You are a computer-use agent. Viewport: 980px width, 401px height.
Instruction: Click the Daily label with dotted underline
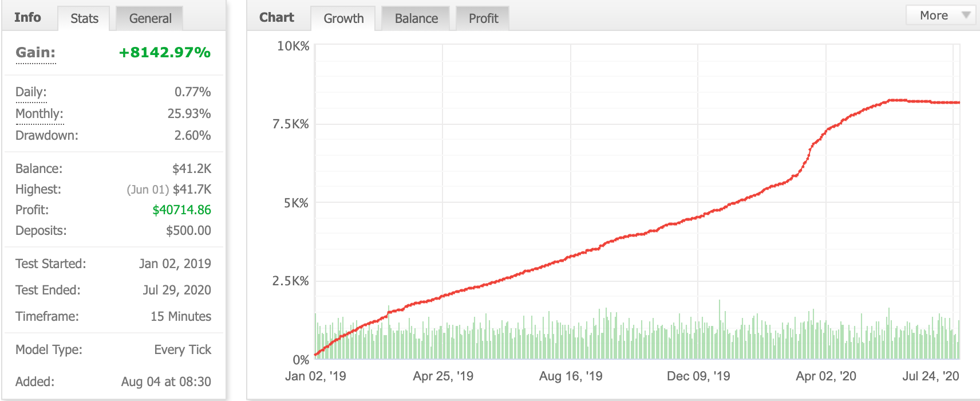pos(31,92)
